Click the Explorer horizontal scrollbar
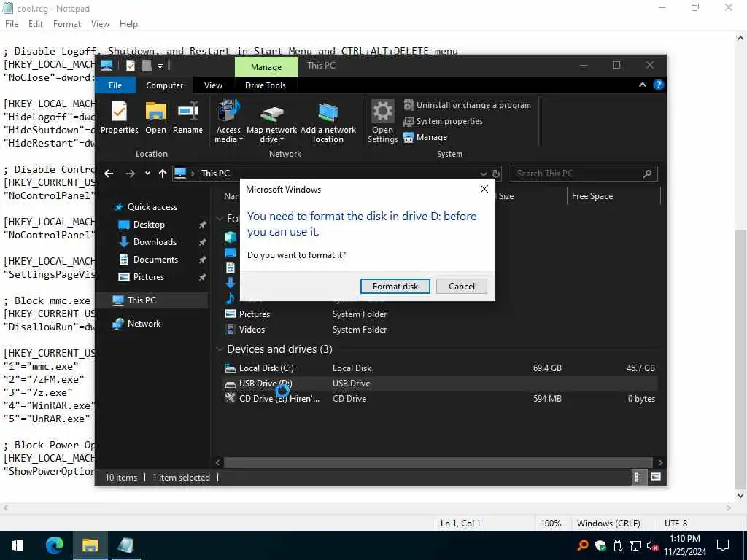The width and height of the screenshot is (747, 560). coord(438,462)
